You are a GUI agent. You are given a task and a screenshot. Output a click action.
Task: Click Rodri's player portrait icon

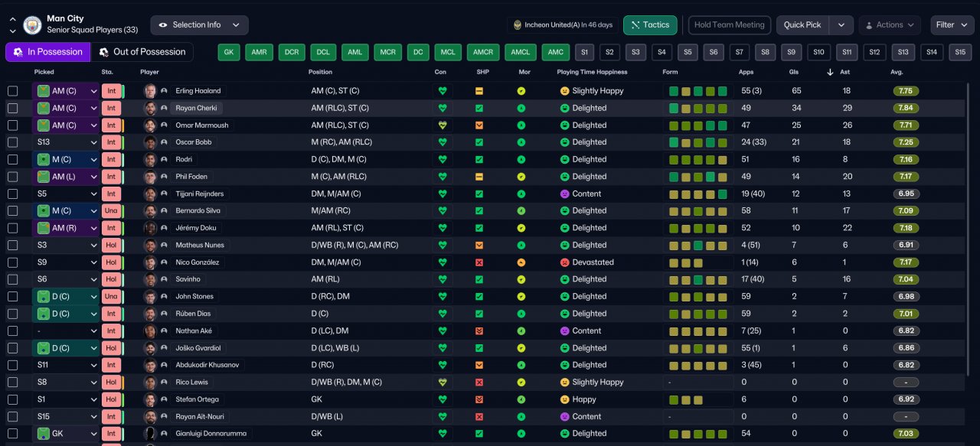(x=151, y=160)
